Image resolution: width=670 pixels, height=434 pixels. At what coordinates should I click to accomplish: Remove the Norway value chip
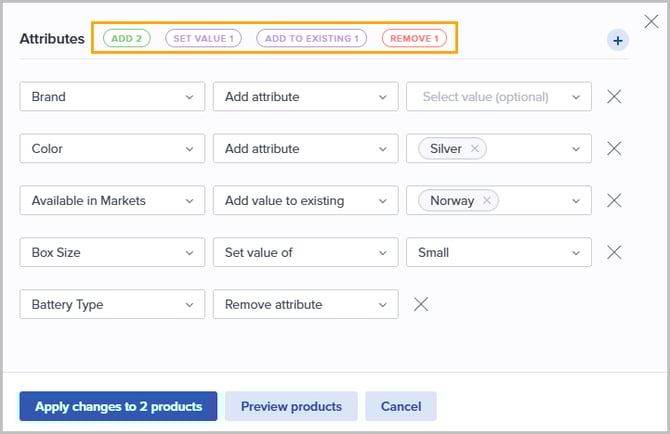(487, 201)
